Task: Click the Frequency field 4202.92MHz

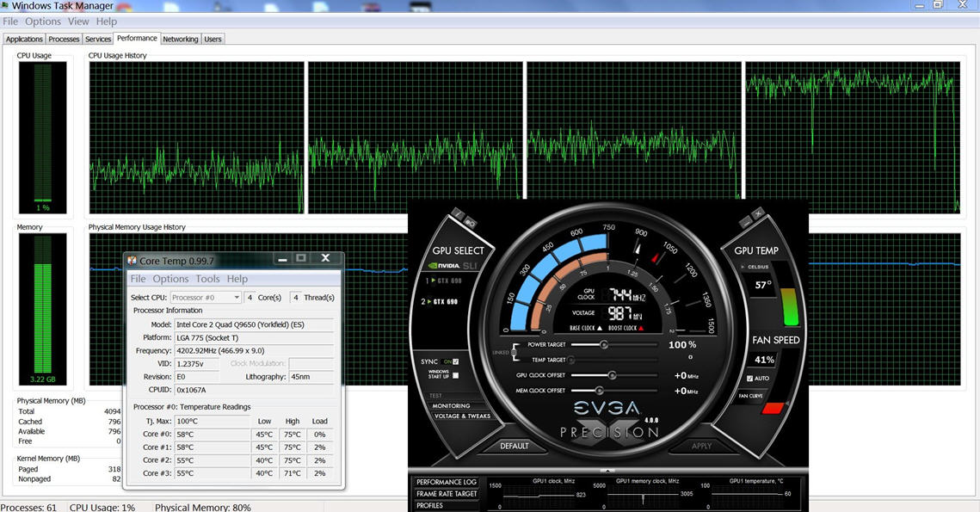Action: [x=253, y=351]
